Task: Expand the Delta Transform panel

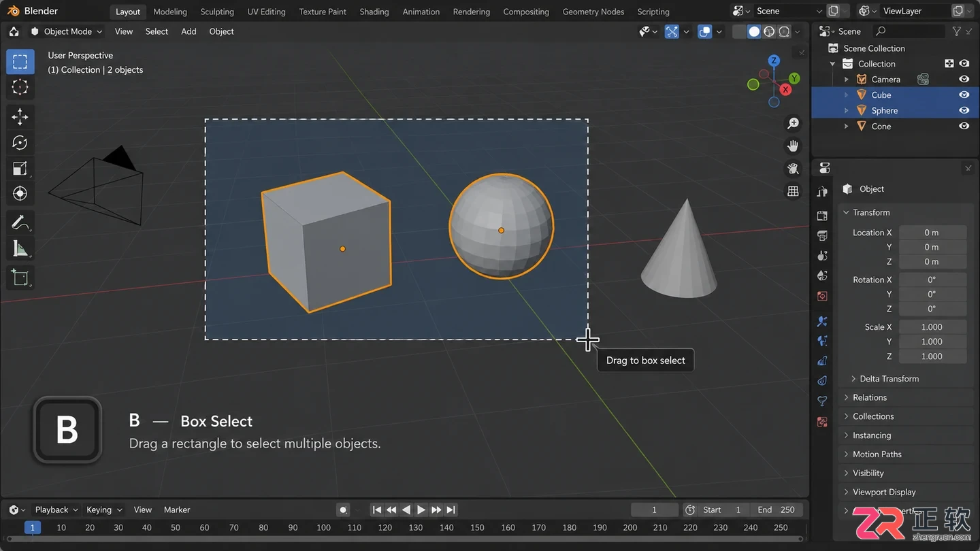Action: 853,379
